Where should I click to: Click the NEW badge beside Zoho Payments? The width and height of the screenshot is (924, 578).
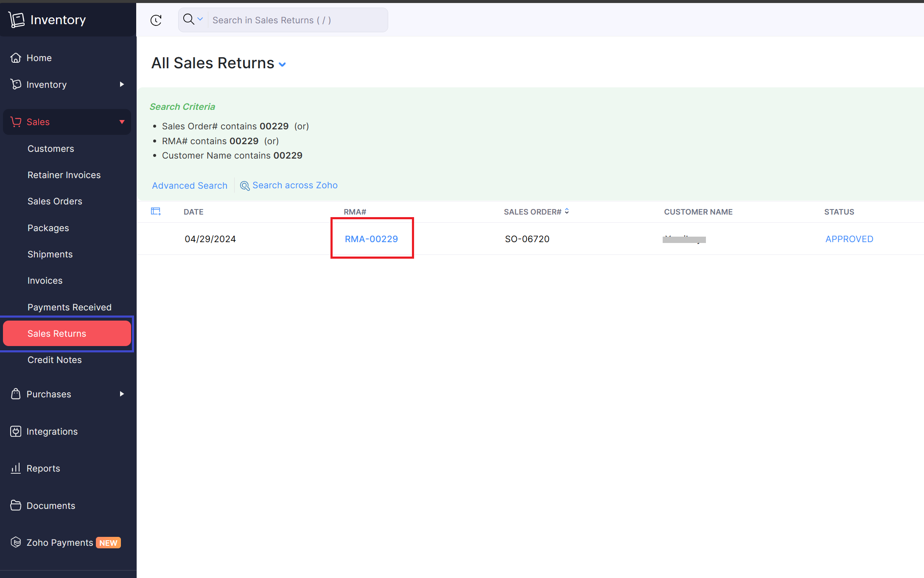(108, 543)
